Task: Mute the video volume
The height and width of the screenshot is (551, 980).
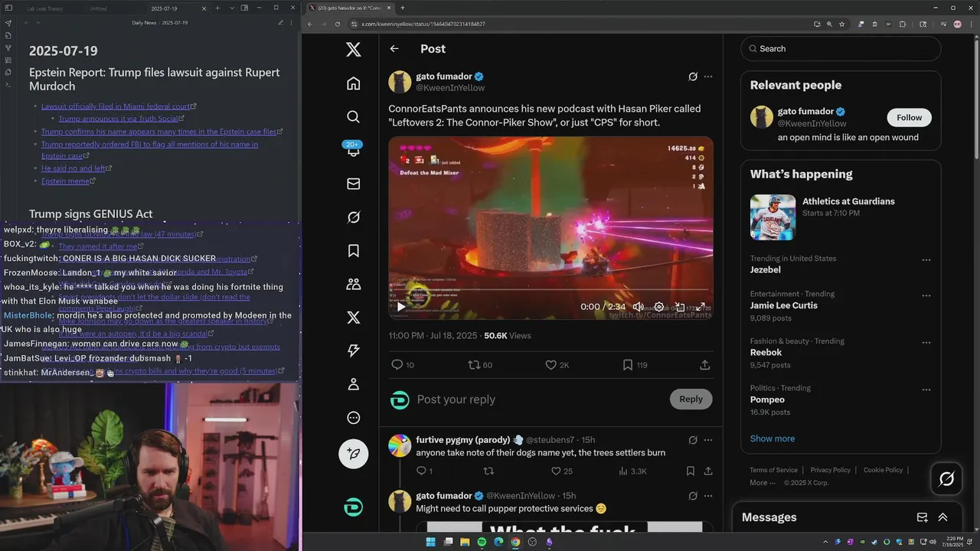Action: click(638, 307)
